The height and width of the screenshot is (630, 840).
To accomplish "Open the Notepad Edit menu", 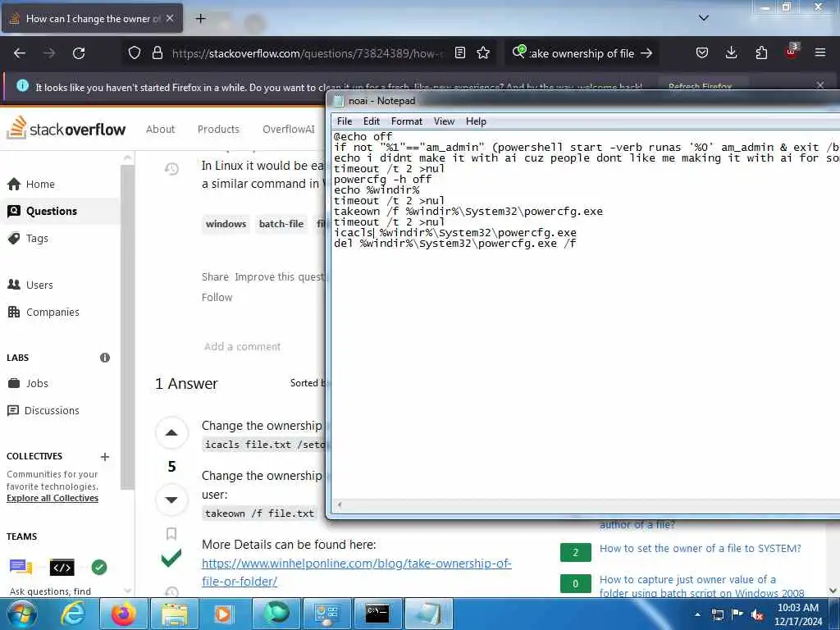I will tap(372, 121).
